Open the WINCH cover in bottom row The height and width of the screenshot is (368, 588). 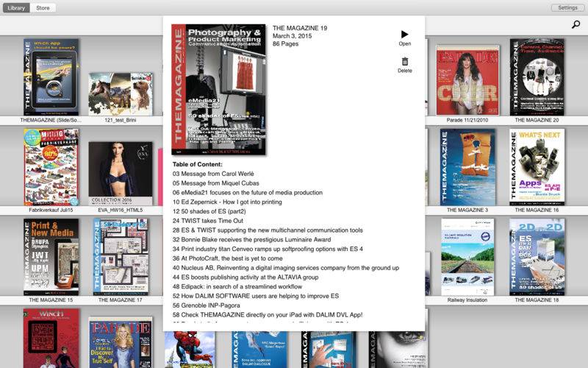51,338
